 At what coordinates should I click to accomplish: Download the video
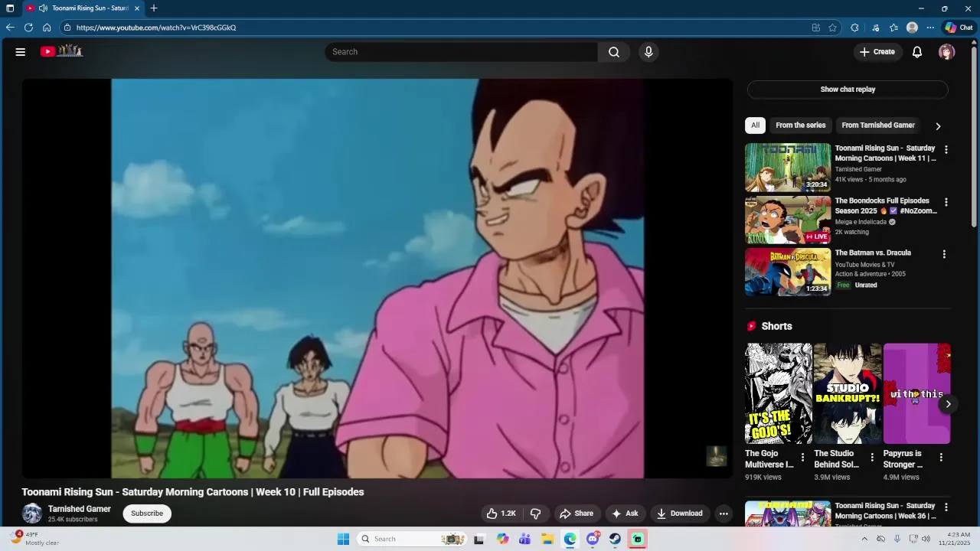pos(680,514)
